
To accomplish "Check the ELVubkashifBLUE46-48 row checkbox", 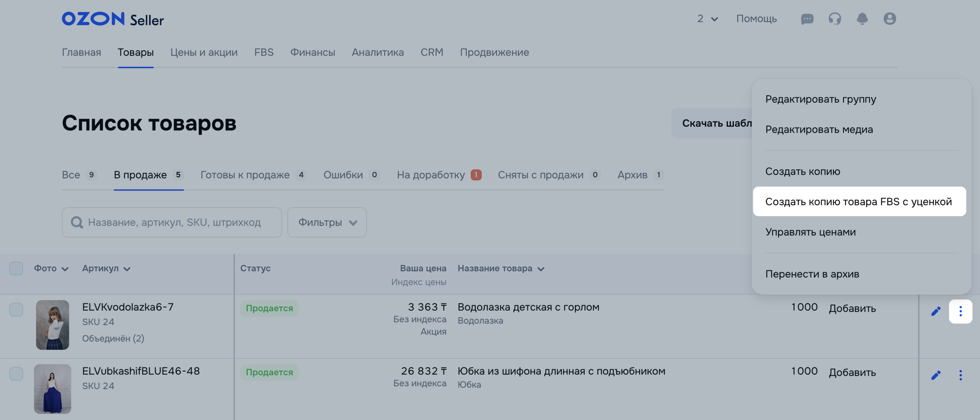I will point(16,374).
